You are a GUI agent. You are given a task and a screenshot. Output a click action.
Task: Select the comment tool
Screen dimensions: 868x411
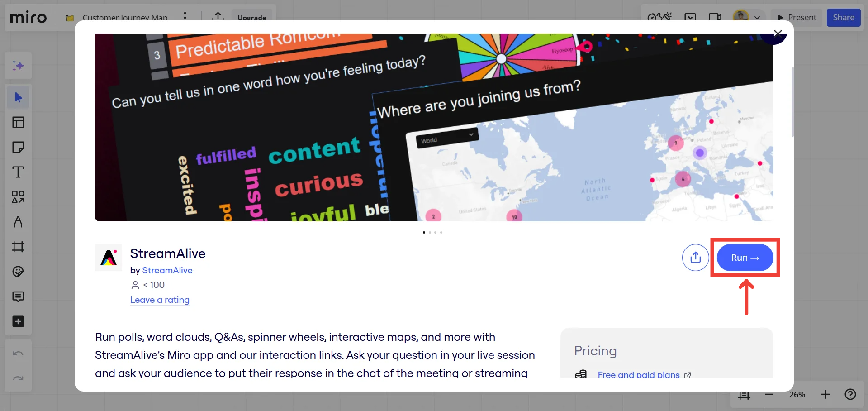pyautogui.click(x=18, y=296)
